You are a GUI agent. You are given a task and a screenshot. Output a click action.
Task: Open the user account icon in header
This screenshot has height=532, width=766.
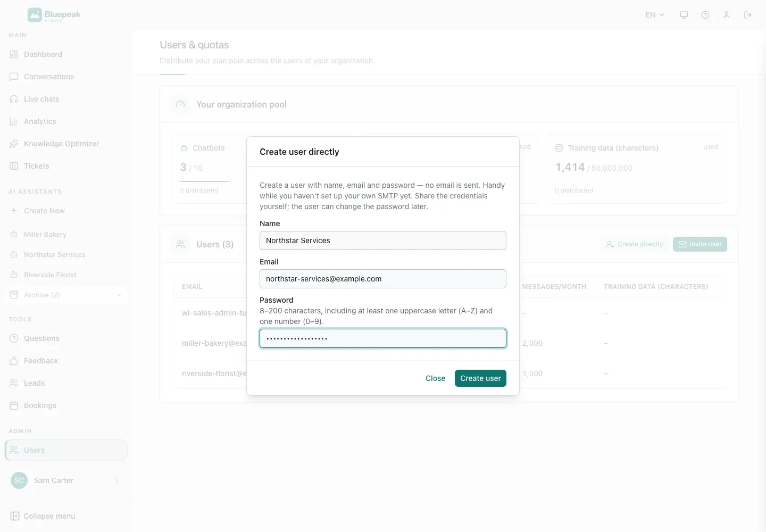727,15
